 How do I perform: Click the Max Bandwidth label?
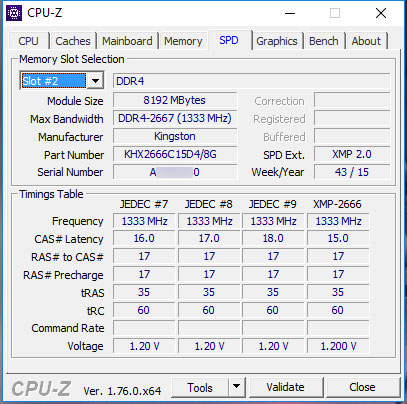(67, 119)
